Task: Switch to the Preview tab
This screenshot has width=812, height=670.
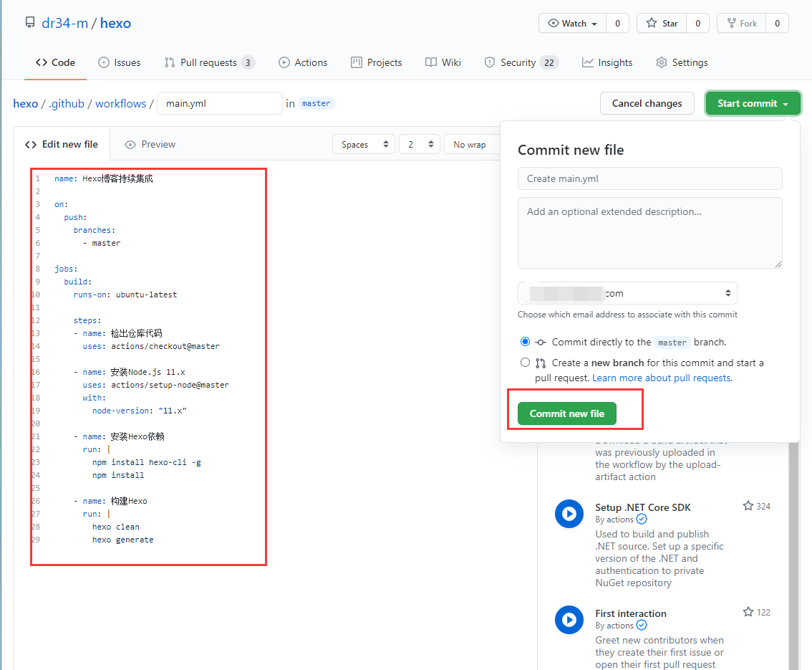Action: (x=150, y=144)
